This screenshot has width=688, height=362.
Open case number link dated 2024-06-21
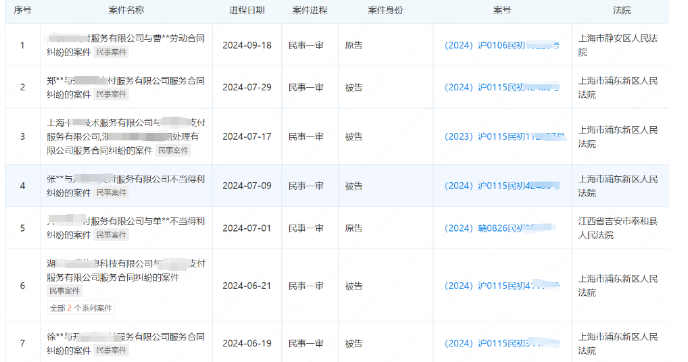point(502,286)
